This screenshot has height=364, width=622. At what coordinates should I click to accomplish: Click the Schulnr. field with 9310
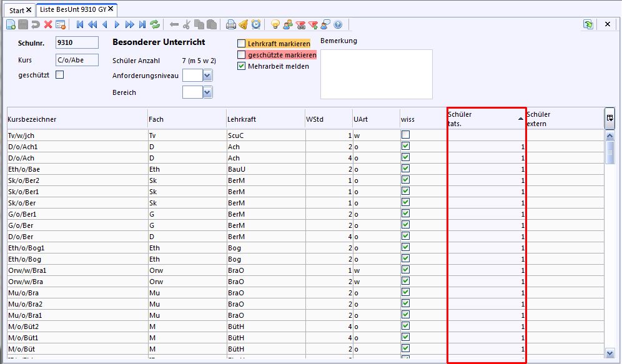pos(77,42)
